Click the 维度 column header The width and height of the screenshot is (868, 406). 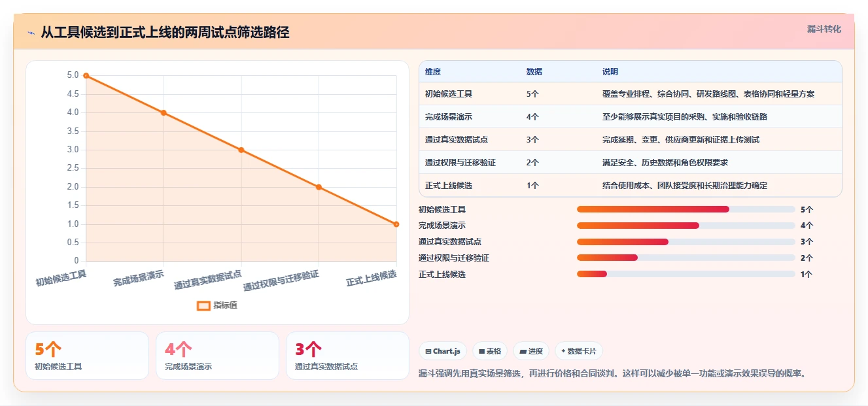click(433, 72)
